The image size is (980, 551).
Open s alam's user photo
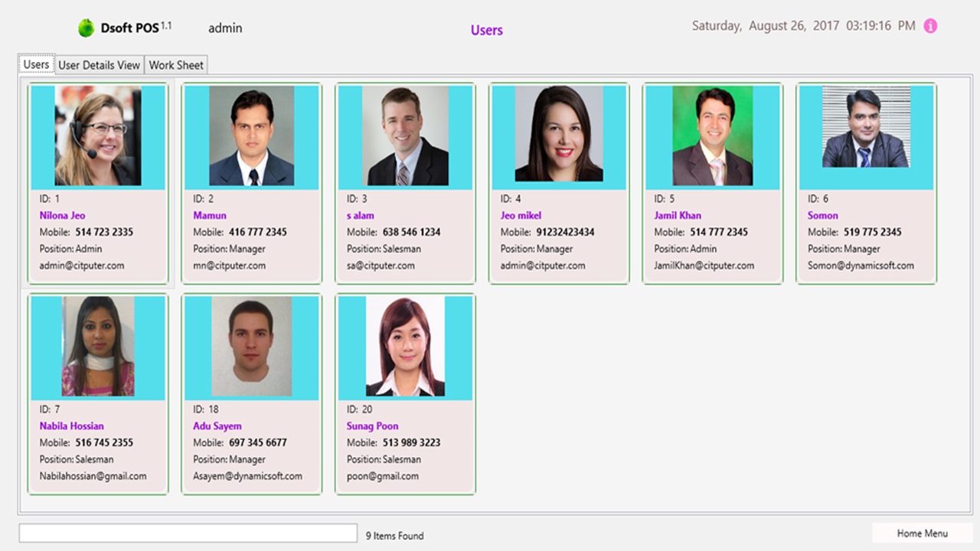[x=406, y=136]
